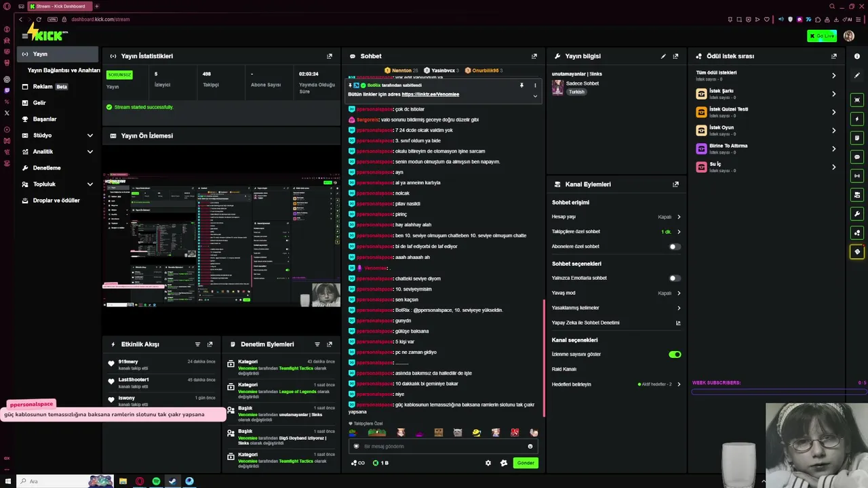Expand Tüm ödül istekleri row
Viewport: 868px width, 488px height.
768,75
